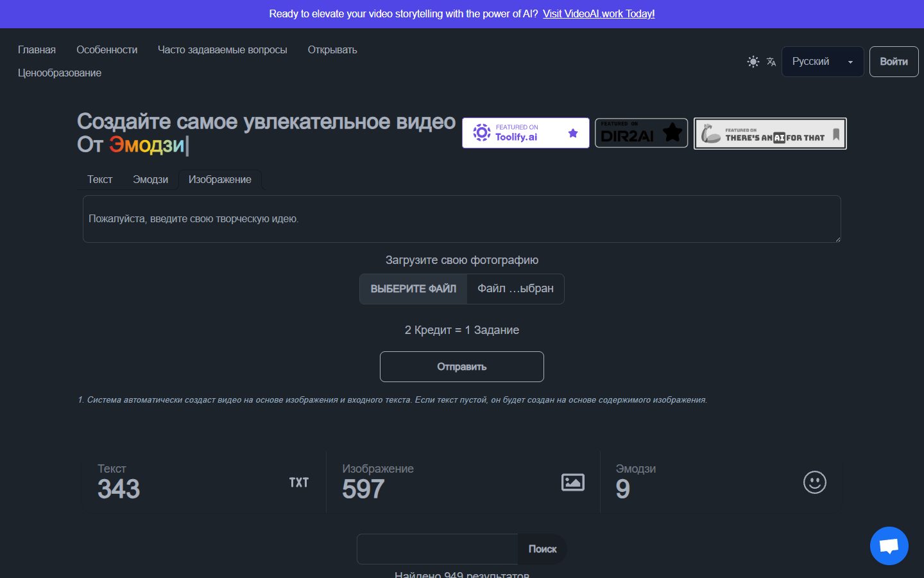Click the translate language icon
Screen dimensions: 924x578
coord(771,62)
